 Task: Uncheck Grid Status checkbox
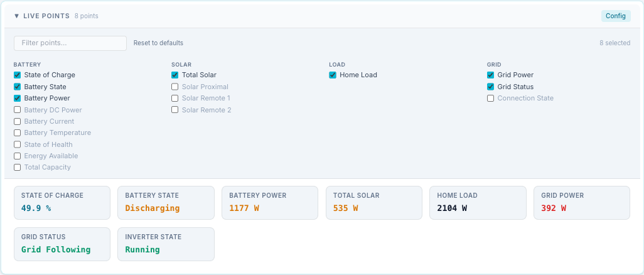click(x=490, y=87)
